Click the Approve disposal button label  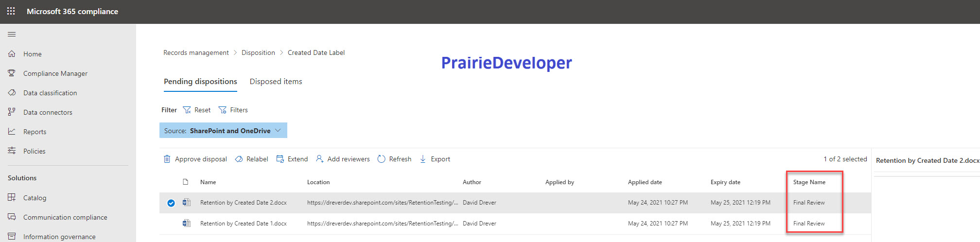201,159
